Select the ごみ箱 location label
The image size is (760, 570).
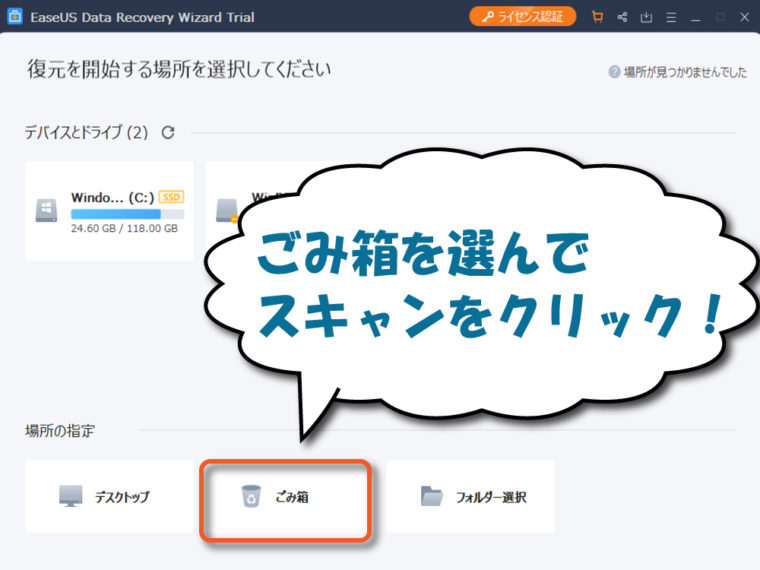(291, 497)
